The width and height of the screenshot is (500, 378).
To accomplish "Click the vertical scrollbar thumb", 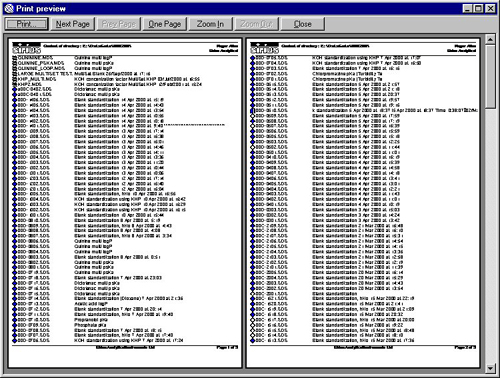I will (x=490, y=77).
